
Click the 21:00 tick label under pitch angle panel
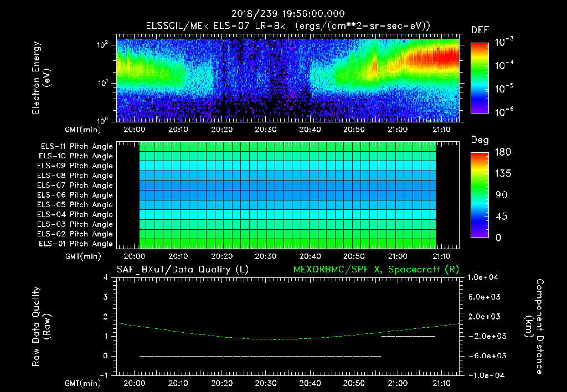click(x=398, y=256)
